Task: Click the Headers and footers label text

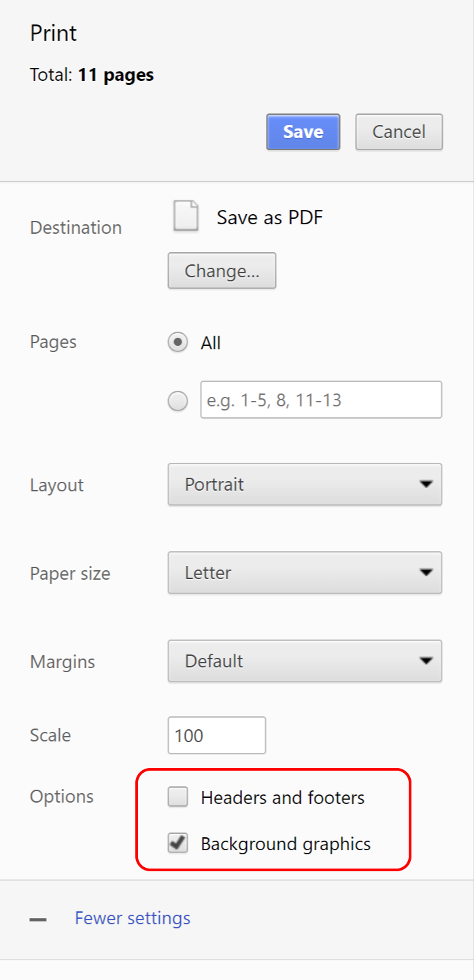Action: (x=283, y=798)
